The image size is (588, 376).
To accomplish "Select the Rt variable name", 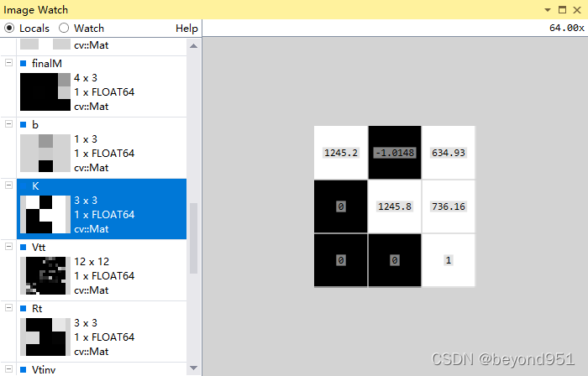I will point(37,308).
